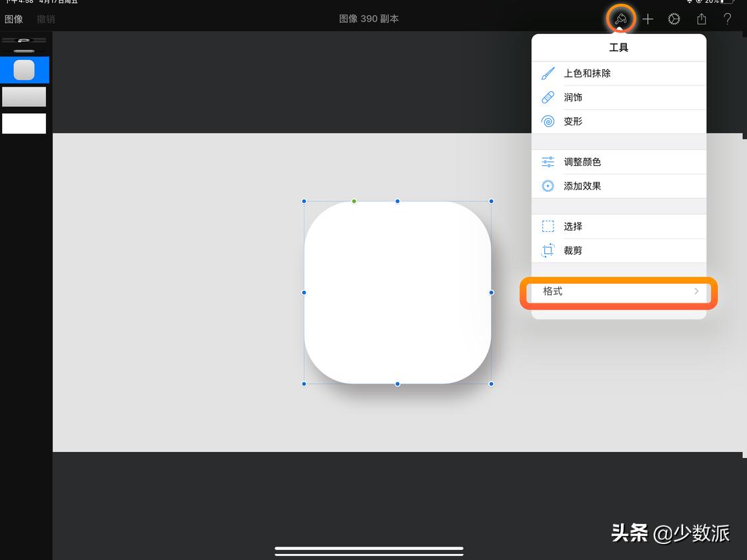Choose 添加效果 from the tools menu
The width and height of the screenshot is (747, 560).
click(x=619, y=186)
